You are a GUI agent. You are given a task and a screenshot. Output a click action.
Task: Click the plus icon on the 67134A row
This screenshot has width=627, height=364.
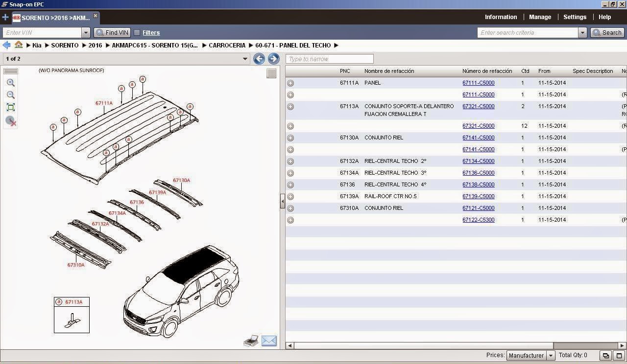(x=290, y=173)
